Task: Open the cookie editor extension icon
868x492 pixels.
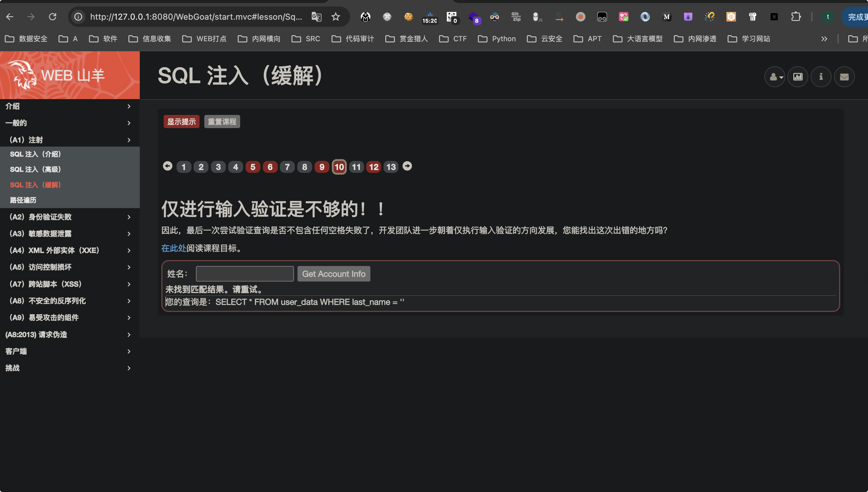Action: point(408,16)
